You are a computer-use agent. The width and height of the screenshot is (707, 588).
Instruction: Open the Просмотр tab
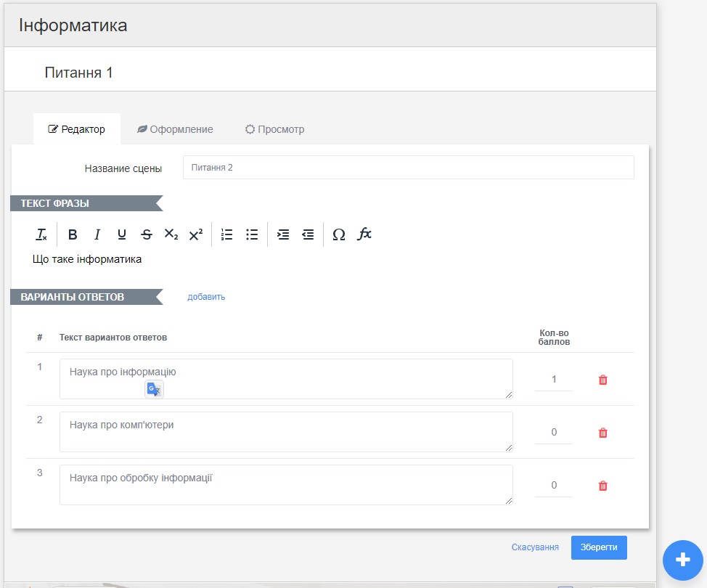(x=274, y=128)
